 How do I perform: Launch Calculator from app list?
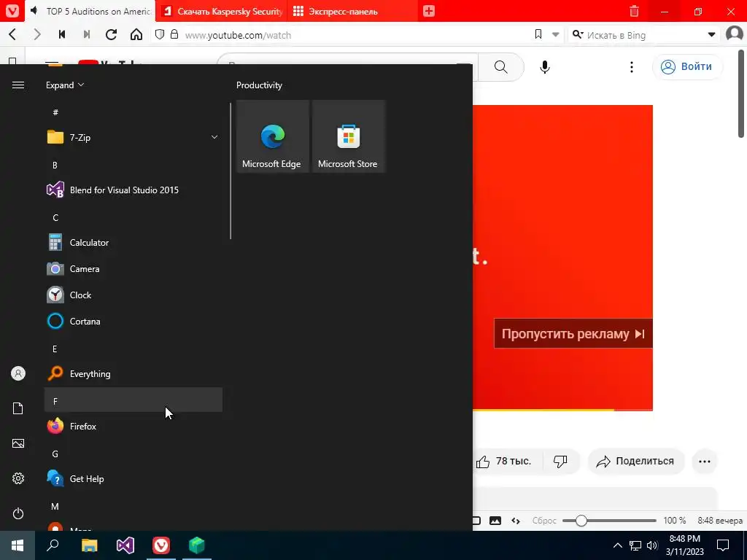133,242
